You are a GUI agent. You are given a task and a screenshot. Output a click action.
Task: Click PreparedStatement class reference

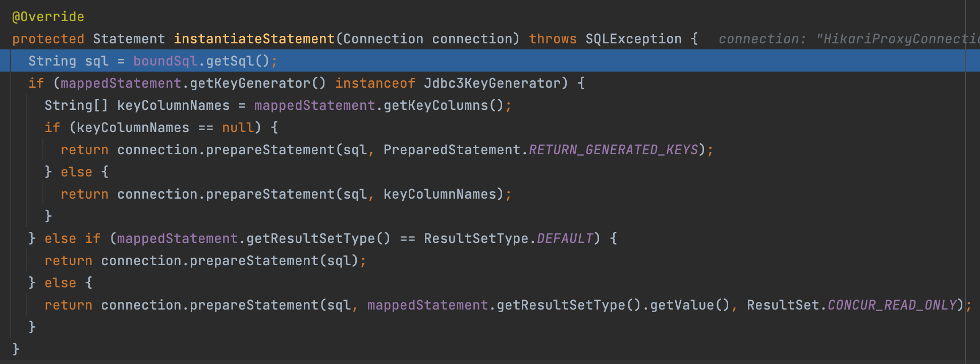pyautogui.click(x=452, y=150)
